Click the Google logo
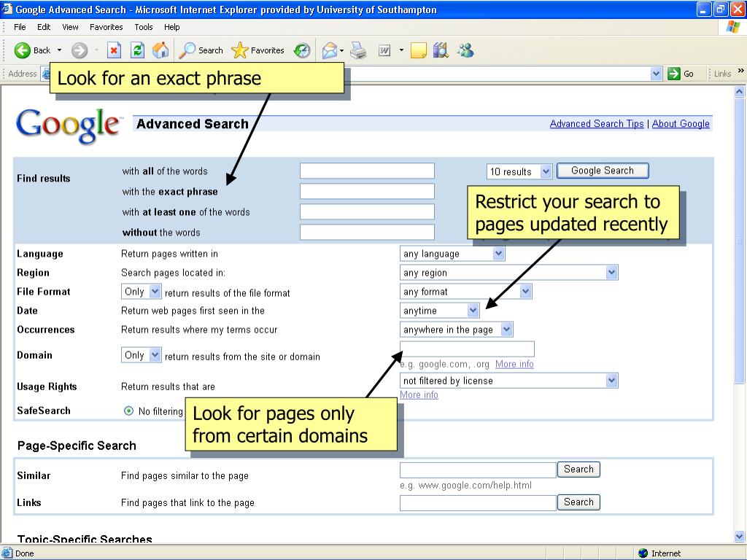 pos(69,125)
